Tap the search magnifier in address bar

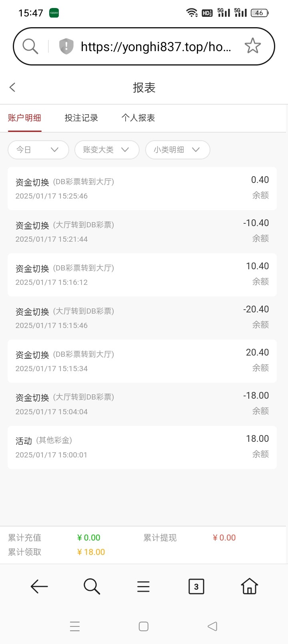coord(30,46)
